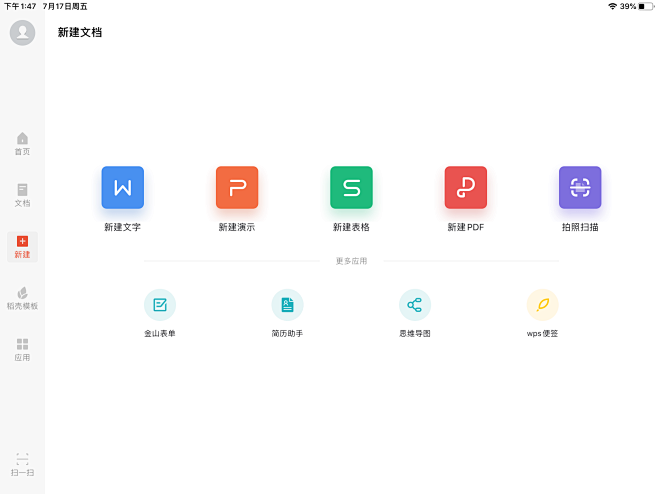658x494 pixels.
Task: Create a new 演示 presentation with orange P icon
Action: click(237, 188)
